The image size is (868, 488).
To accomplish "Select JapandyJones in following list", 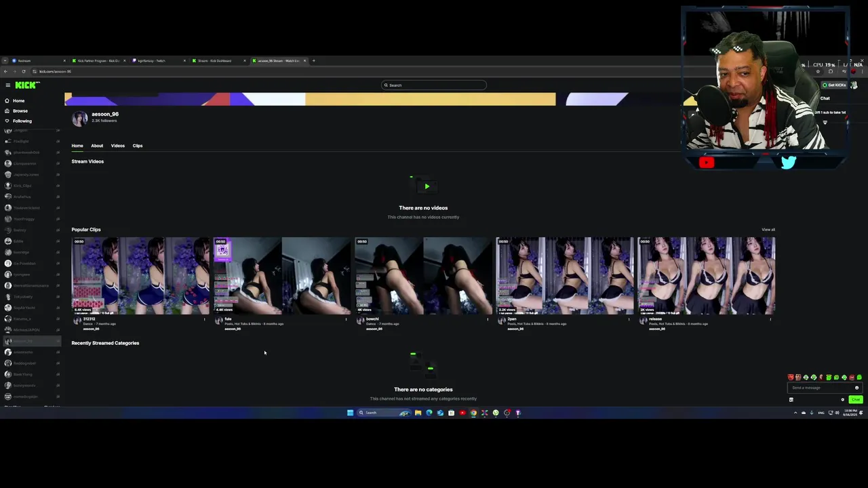I will point(31,174).
